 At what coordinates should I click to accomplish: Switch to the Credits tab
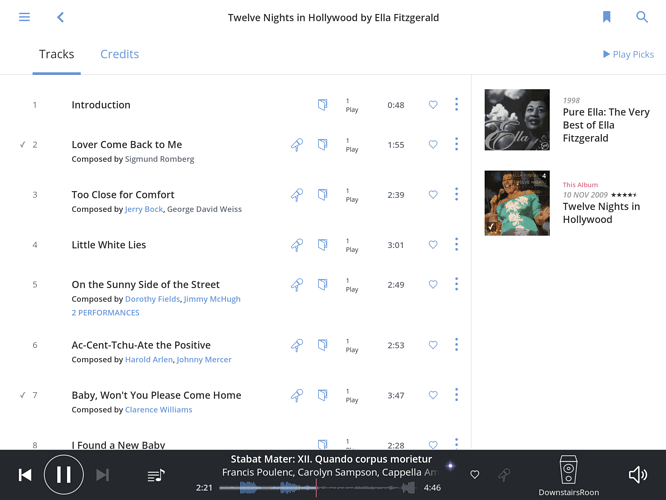(119, 54)
